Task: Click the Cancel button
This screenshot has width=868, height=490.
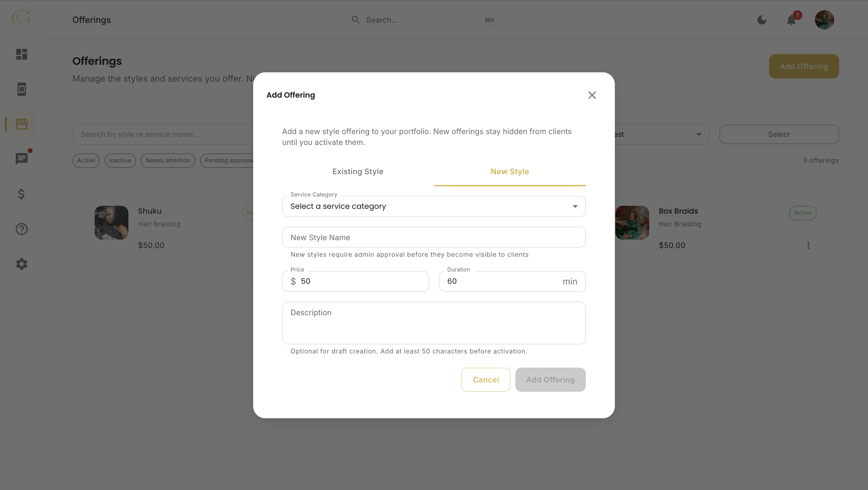Action: tap(486, 379)
